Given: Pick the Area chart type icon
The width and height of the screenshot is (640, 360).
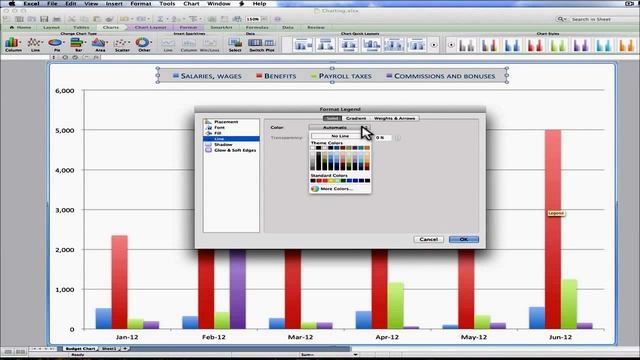Looking at the screenshot, I should pos(98,42).
